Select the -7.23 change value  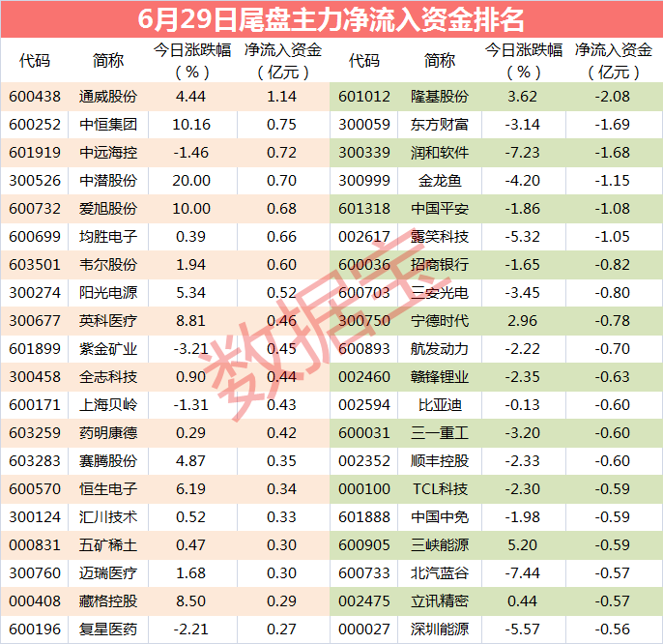(x=522, y=153)
